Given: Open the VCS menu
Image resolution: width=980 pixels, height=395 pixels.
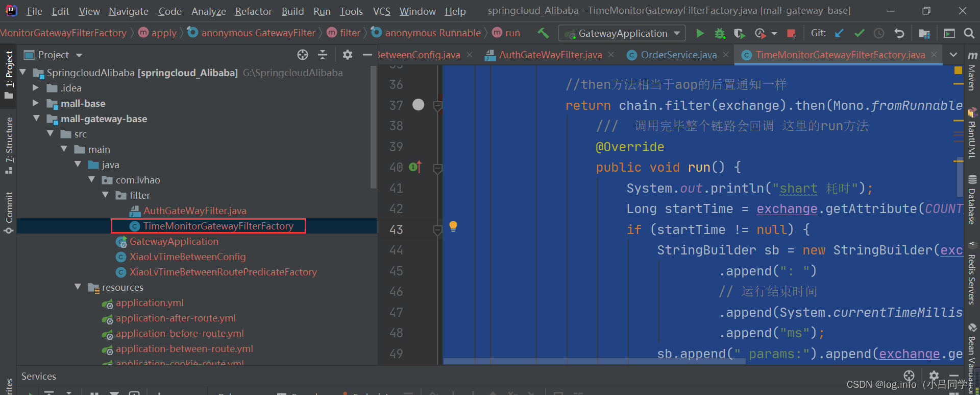Looking at the screenshot, I should (x=381, y=11).
